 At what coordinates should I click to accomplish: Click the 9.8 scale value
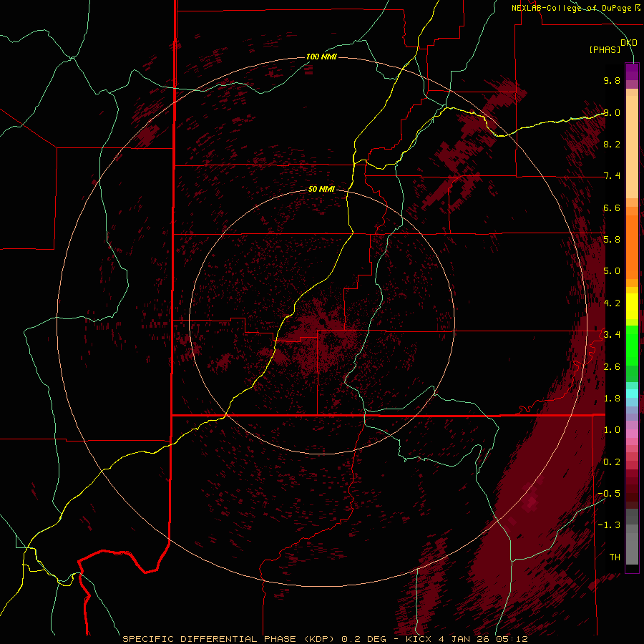click(x=612, y=80)
